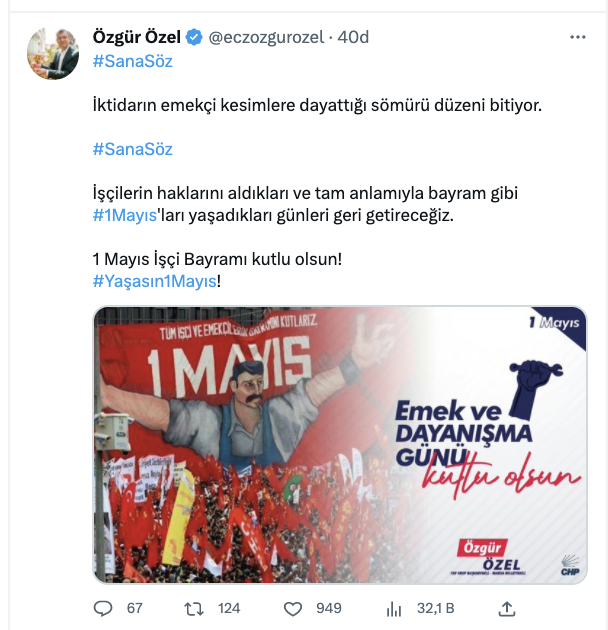
Task: Click the #1Mayıs hashtag
Action: [x=125, y=215]
